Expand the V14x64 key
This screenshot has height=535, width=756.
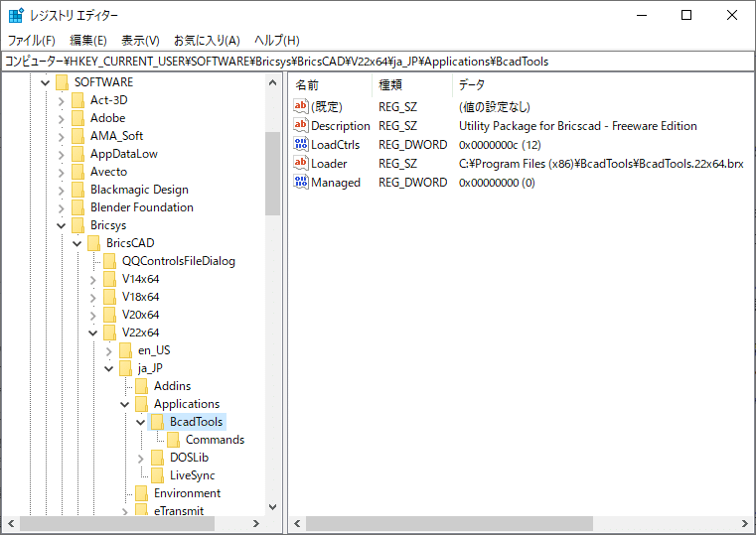(93, 280)
